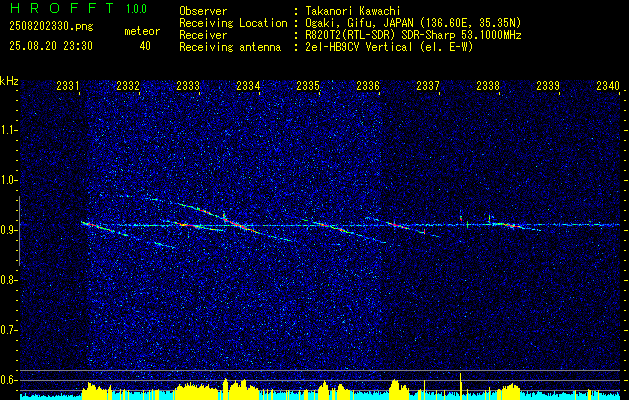
Task: Click the 2338 time marker
Action: click(488, 86)
